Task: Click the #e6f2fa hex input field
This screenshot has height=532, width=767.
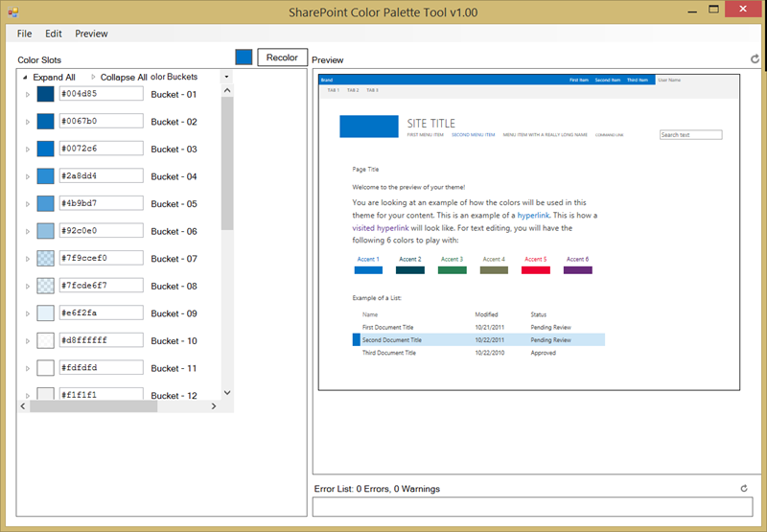Action: (102, 312)
